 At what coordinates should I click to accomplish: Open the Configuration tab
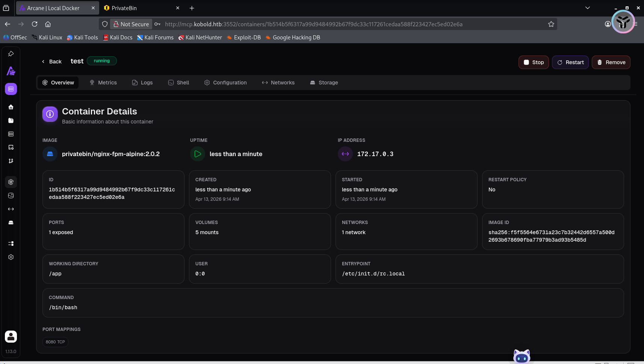[225, 83]
